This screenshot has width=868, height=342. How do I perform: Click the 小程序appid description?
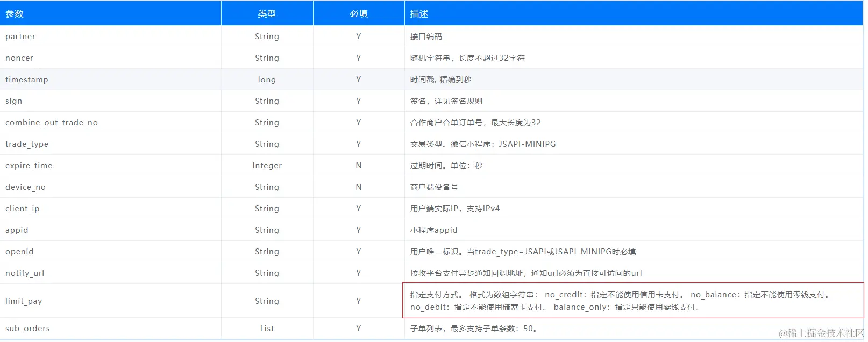434,230
